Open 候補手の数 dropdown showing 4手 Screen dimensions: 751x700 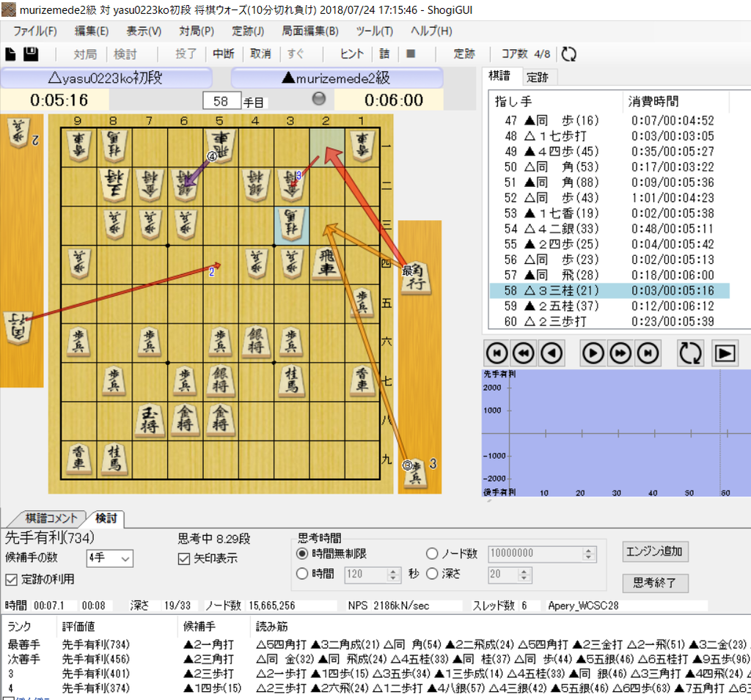click(x=110, y=559)
